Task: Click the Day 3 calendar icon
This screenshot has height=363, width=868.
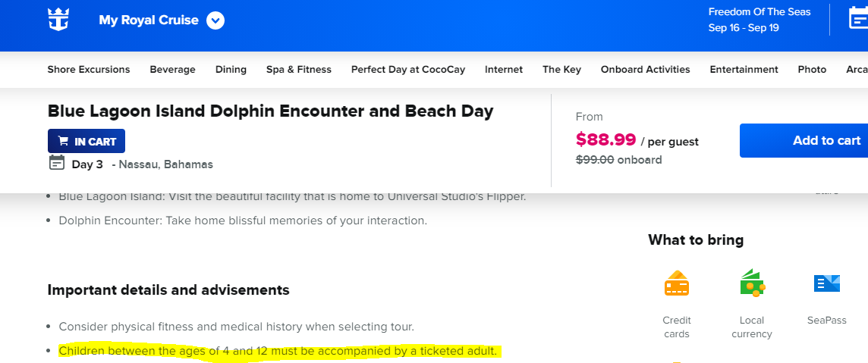Action: tap(56, 163)
